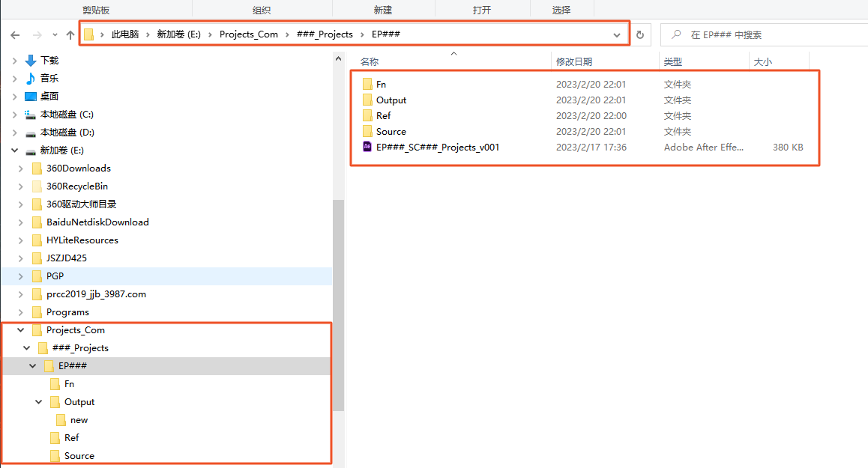Open the address bar history dropdown

pos(617,35)
